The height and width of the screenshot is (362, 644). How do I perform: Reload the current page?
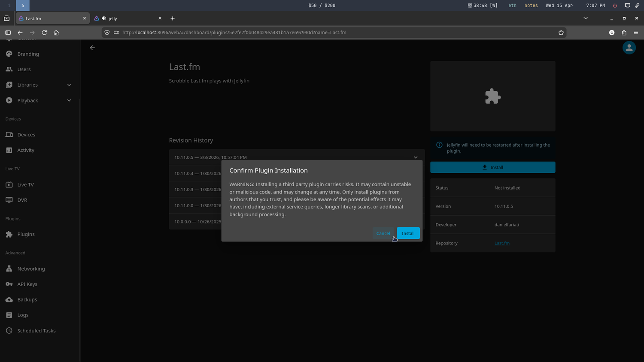pos(44,33)
